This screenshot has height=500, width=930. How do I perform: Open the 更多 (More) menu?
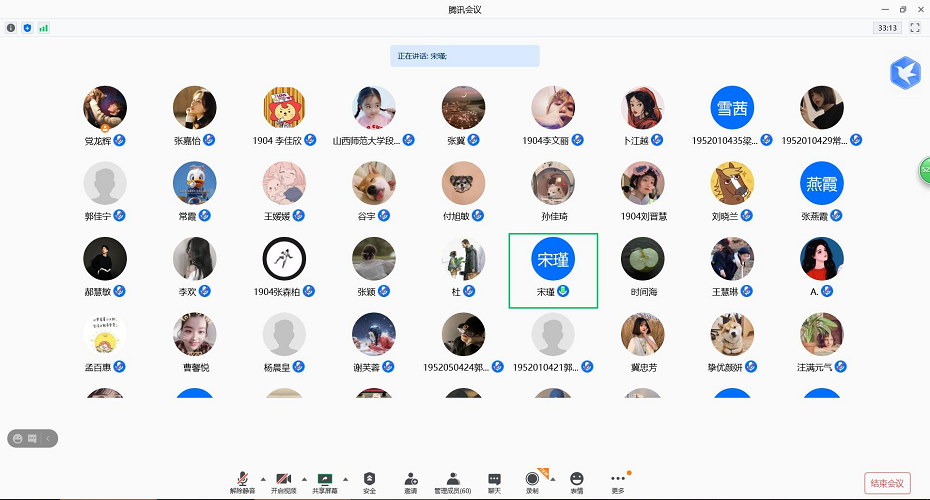click(x=618, y=483)
